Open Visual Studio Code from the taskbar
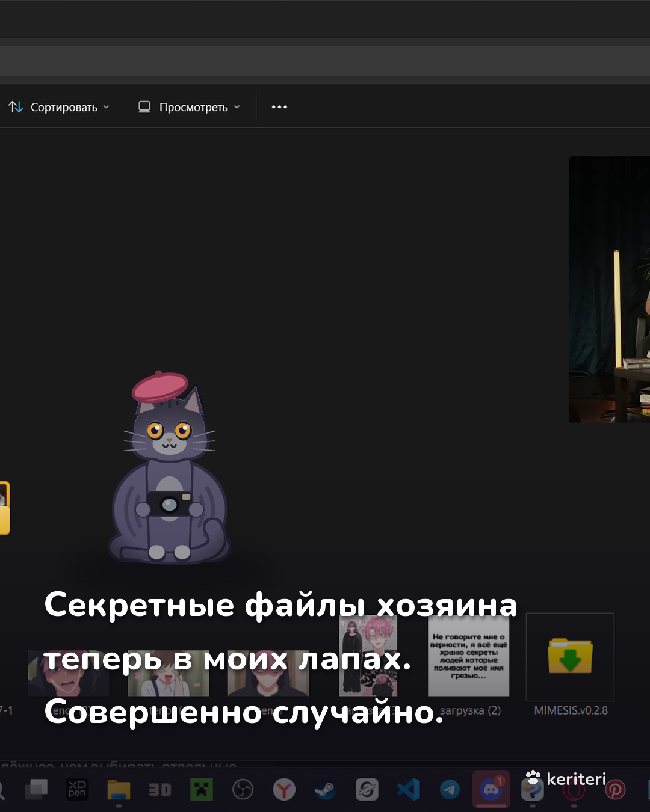This screenshot has height=812, width=650. click(409, 789)
